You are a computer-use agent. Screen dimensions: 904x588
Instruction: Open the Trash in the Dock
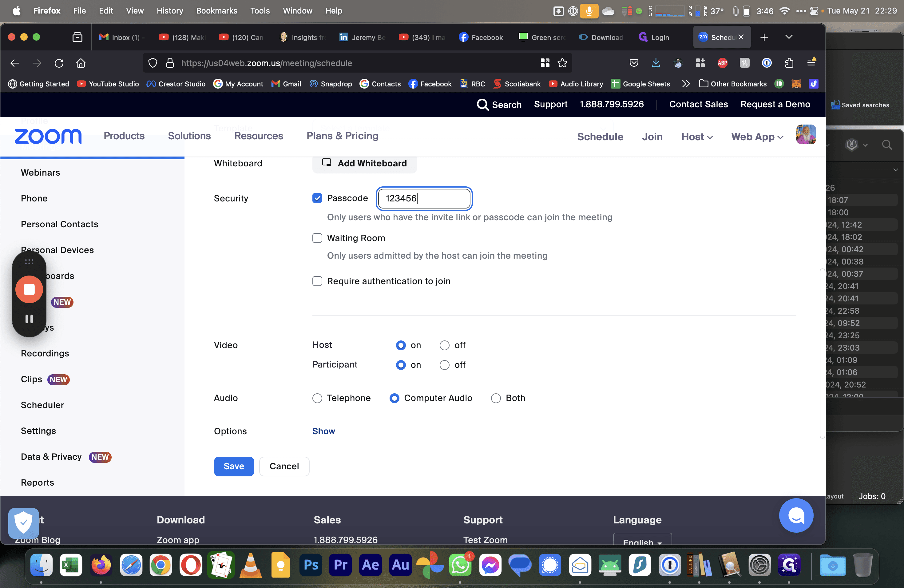click(862, 565)
